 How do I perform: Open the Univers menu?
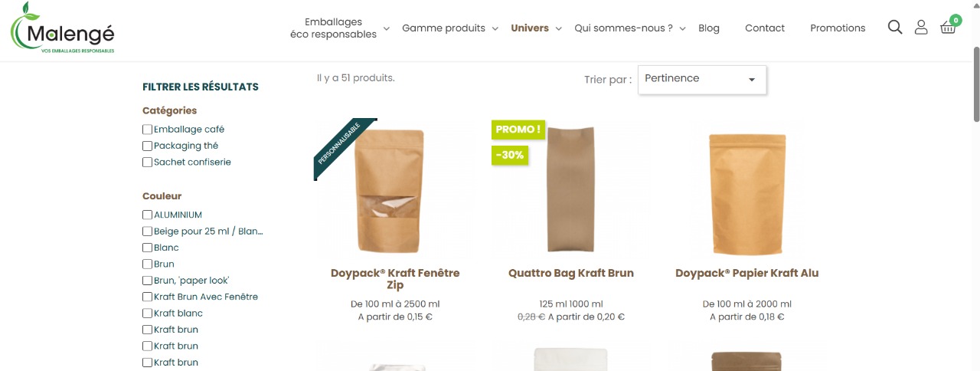(x=530, y=28)
